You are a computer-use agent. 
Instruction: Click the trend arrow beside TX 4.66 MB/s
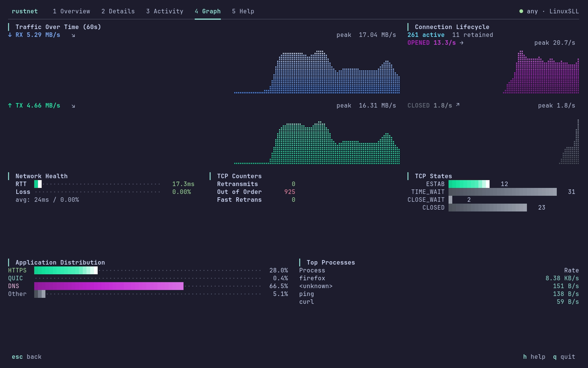coord(73,106)
